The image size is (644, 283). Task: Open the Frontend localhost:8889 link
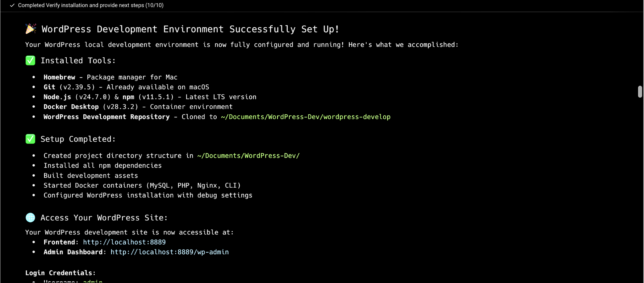(x=124, y=242)
